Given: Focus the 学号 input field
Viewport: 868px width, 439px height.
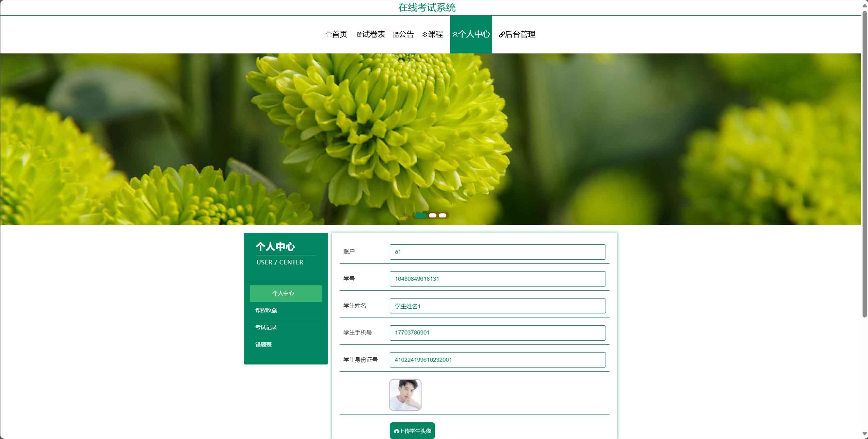Looking at the screenshot, I should tap(498, 279).
